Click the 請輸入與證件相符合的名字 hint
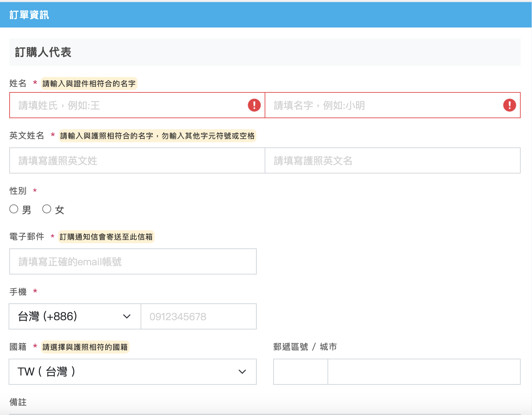 89,83
